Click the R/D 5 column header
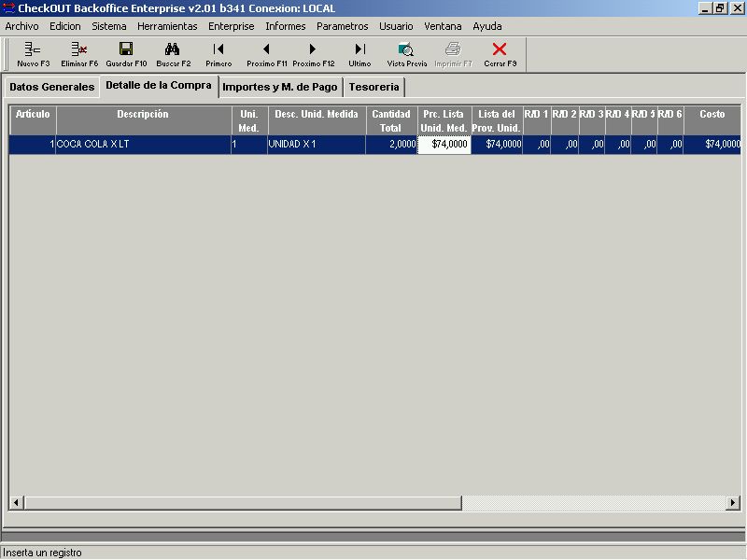The width and height of the screenshot is (747, 560). [644, 120]
